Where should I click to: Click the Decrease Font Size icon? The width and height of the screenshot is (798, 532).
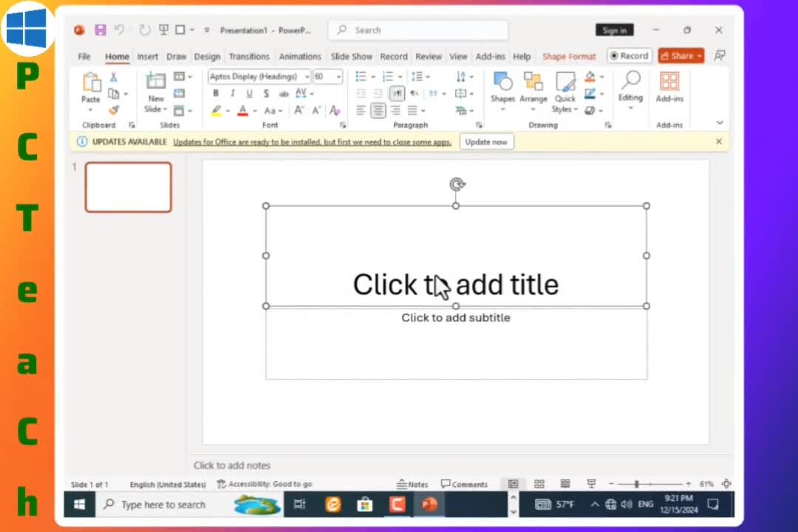[x=316, y=110]
